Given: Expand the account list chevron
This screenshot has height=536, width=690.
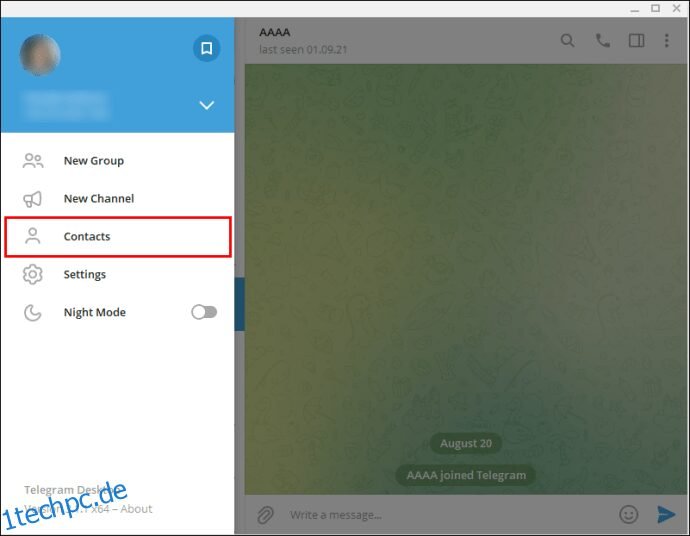Looking at the screenshot, I should (206, 105).
